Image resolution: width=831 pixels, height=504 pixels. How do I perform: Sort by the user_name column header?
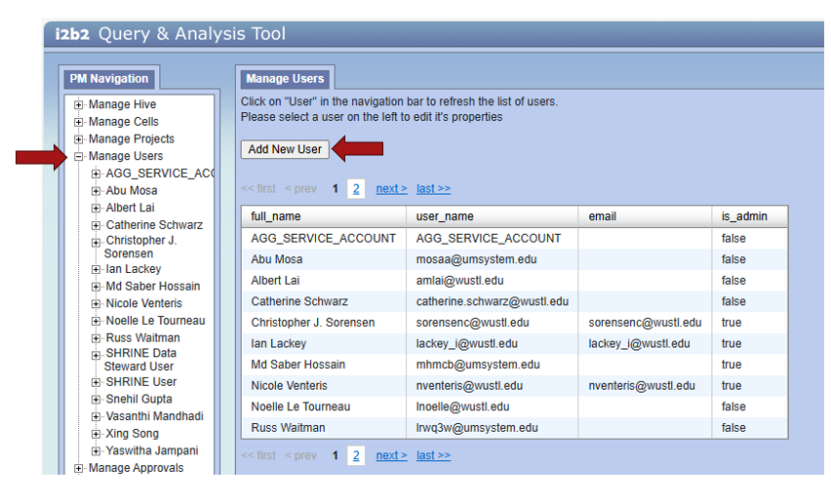492,216
